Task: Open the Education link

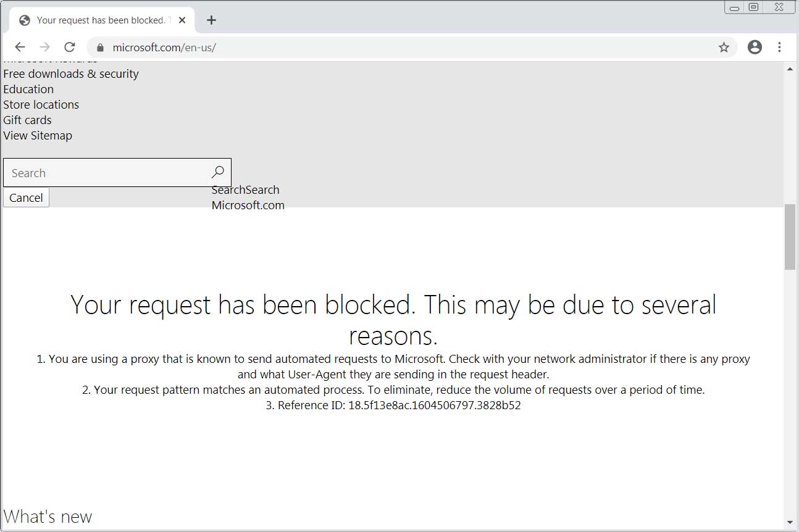Action: (28, 89)
